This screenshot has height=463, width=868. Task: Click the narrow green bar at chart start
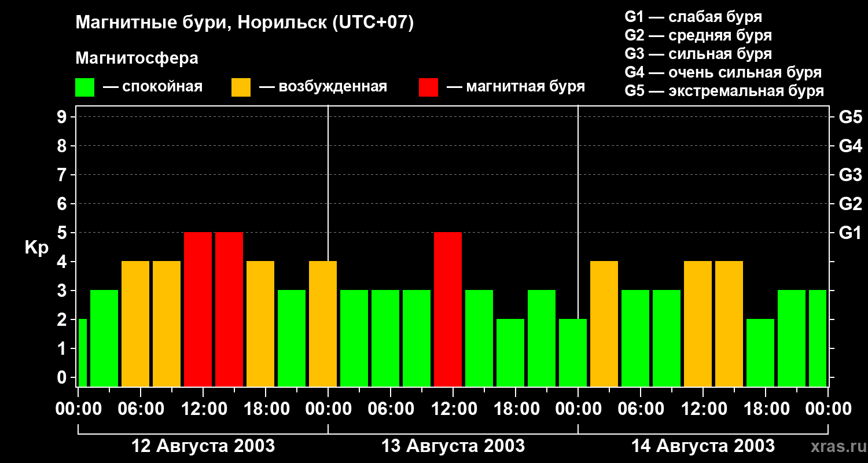(x=82, y=352)
